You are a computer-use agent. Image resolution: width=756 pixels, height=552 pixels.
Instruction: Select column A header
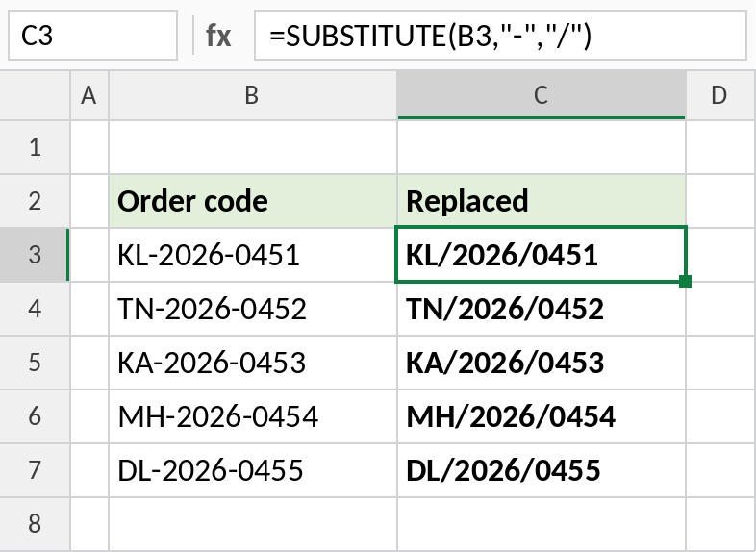click(x=89, y=95)
